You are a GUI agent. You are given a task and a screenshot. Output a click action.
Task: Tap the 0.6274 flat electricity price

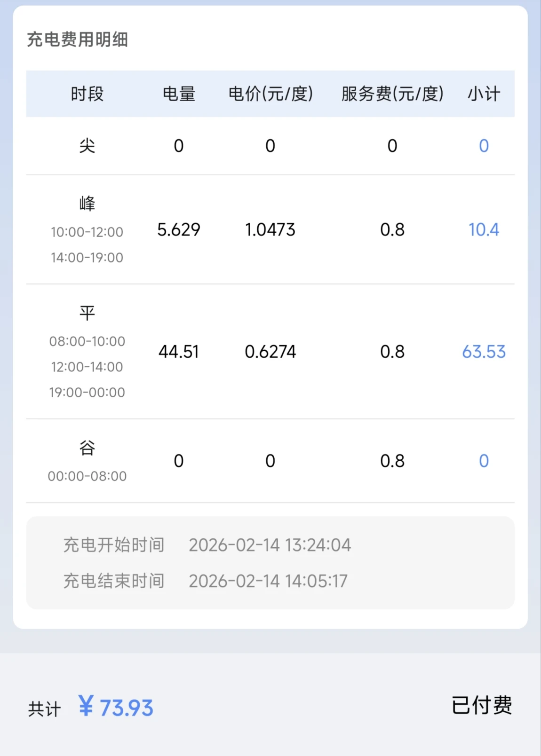270,352
